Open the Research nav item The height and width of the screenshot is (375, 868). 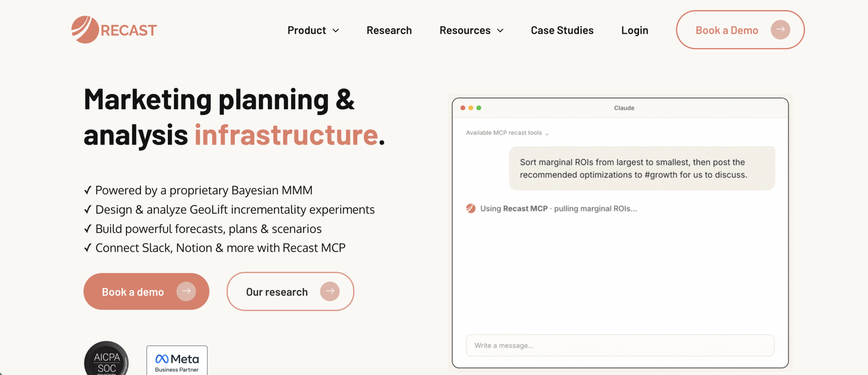click(389, 30)
